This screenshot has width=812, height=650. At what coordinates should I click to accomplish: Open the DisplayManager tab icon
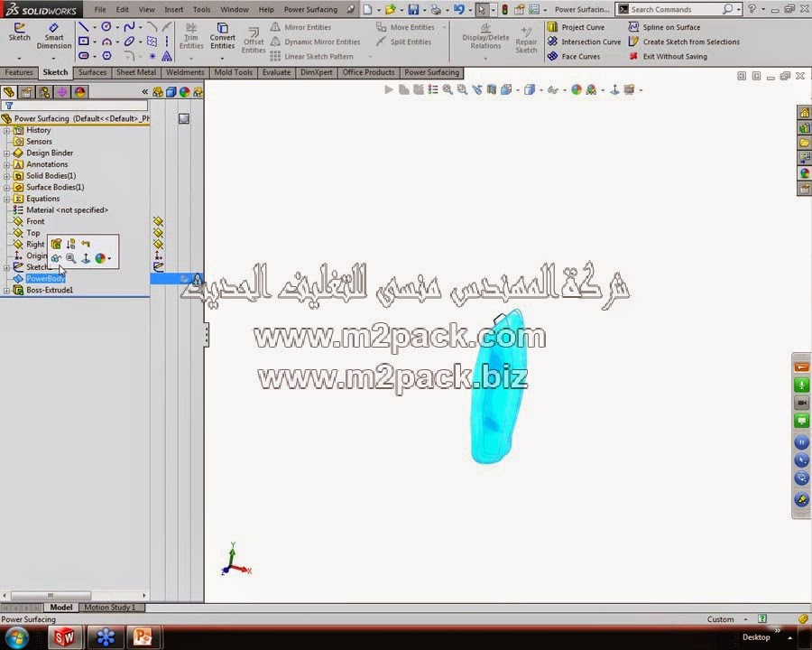pyautogui.click(x=79, y=92)
